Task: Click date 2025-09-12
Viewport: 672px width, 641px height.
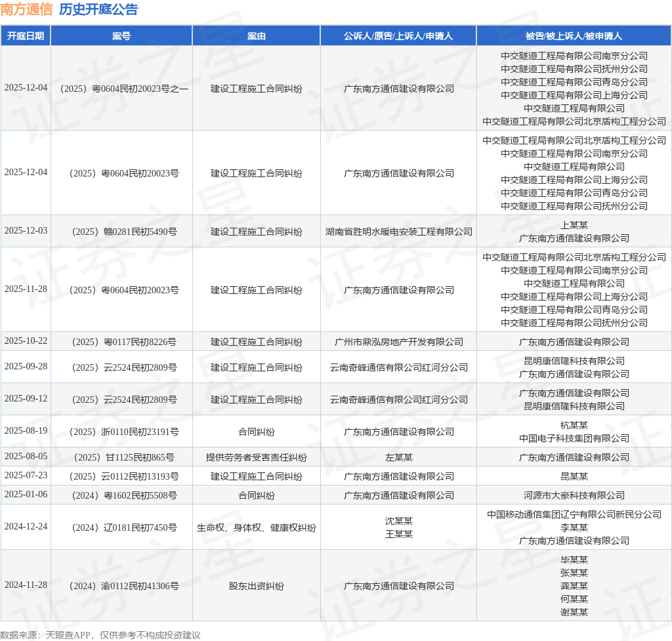Action: tap(26, 398)
